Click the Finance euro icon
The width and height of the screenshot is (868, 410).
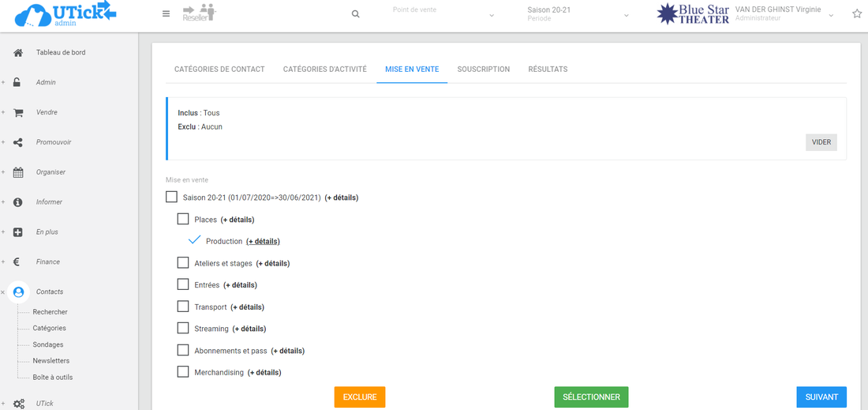17,261
